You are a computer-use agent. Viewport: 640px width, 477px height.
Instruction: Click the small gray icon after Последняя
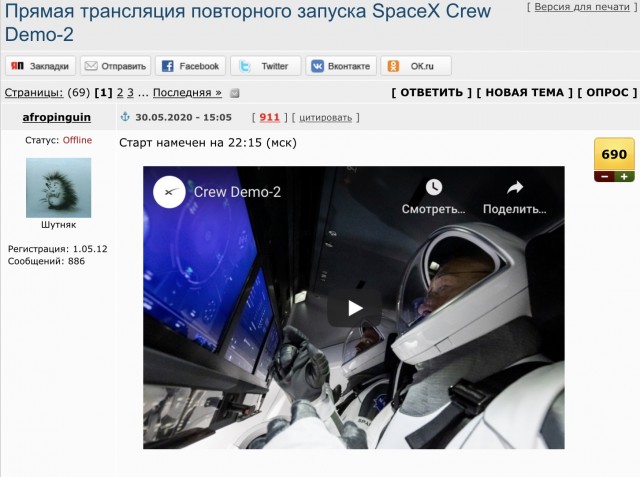(234, 93)
